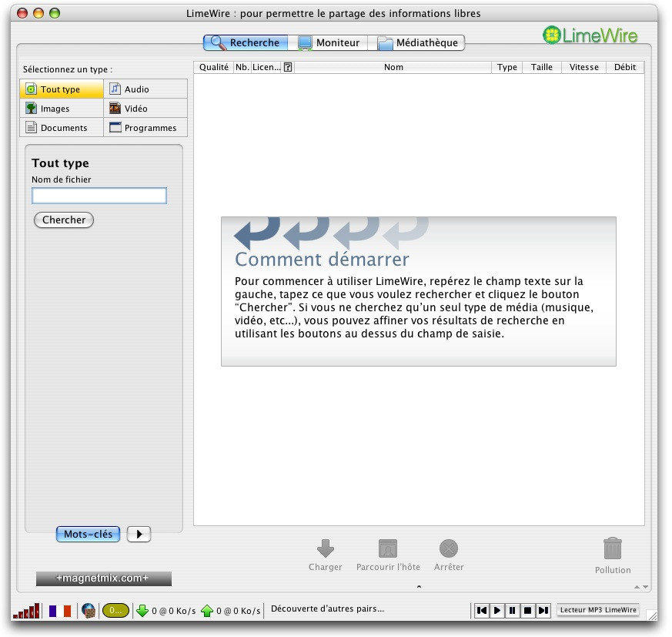Open the Médiathèque tab
Screen dimensions: 672x637
pyautogui.click(x=416, y=43)
